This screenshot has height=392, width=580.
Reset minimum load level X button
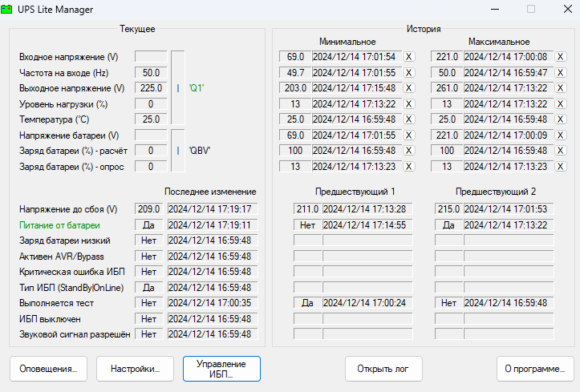click(409, 104)
